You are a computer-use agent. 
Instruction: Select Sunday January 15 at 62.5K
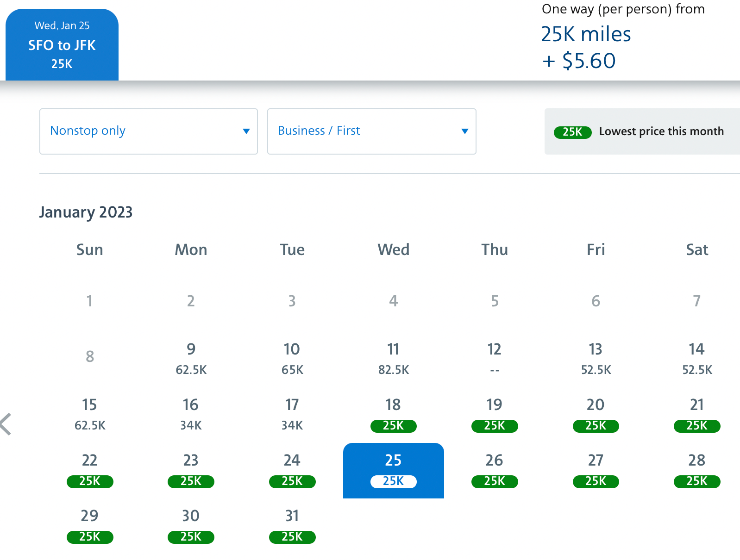[90, 415]
